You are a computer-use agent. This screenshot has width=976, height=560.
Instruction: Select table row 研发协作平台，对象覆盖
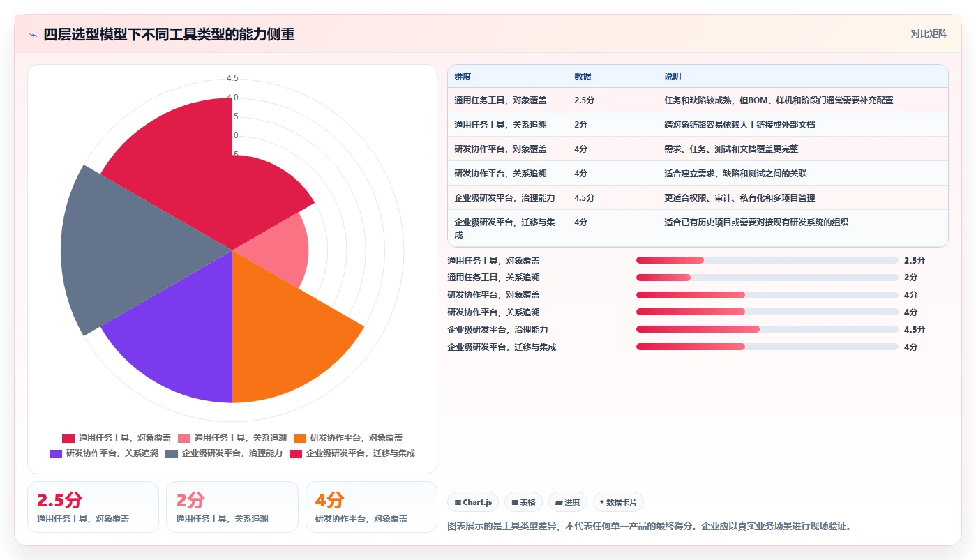(x=698, y=149)
